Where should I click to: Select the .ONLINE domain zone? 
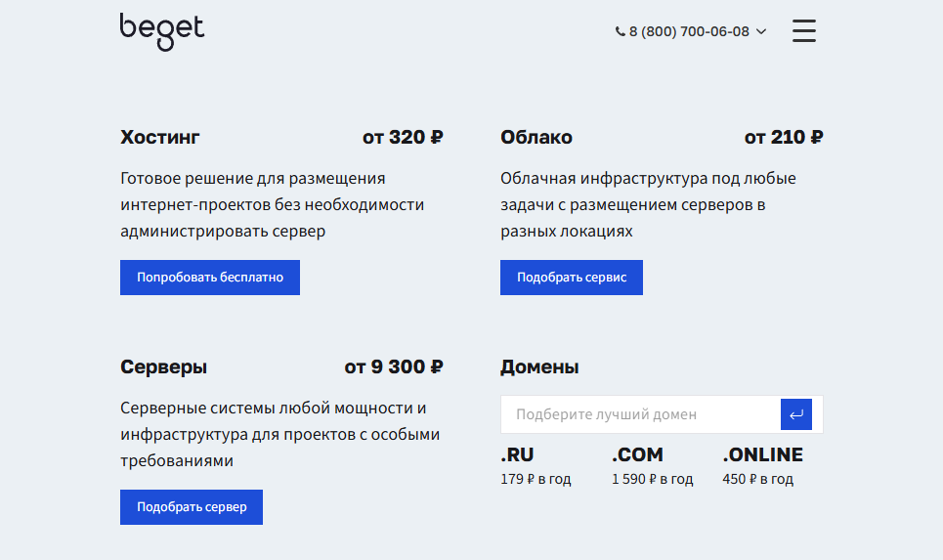coord(762,455)
